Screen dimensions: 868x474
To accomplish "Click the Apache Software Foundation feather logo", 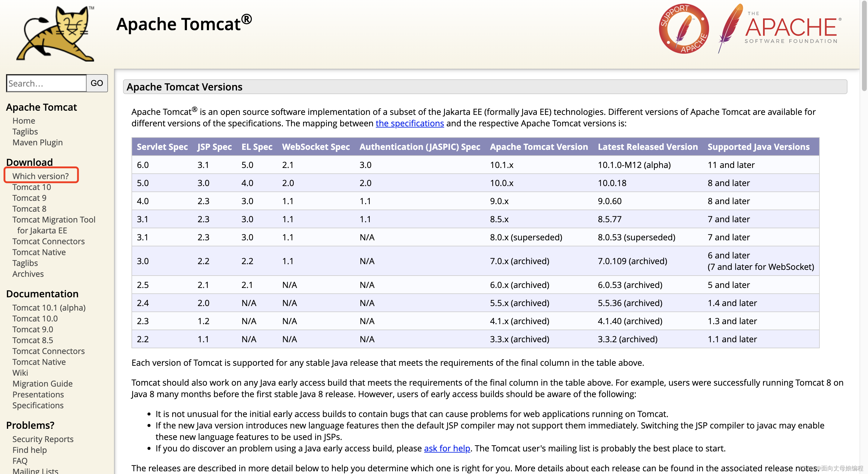I will [x=780, y=29].
